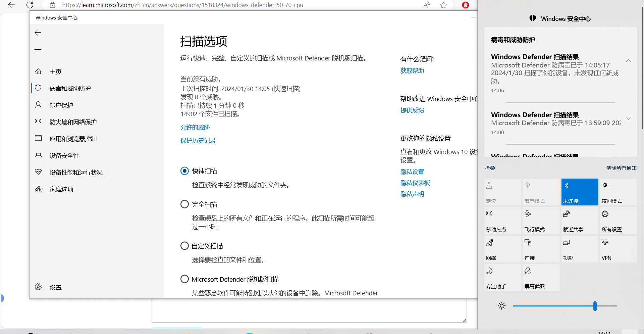
Task: Open the 隐私设置 link
Action: point(412,172)
